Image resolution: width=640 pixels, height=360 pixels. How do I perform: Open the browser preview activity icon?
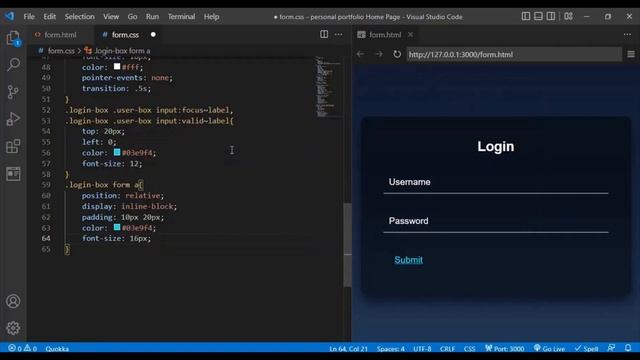pyautogui.click(x=13, y=173)
